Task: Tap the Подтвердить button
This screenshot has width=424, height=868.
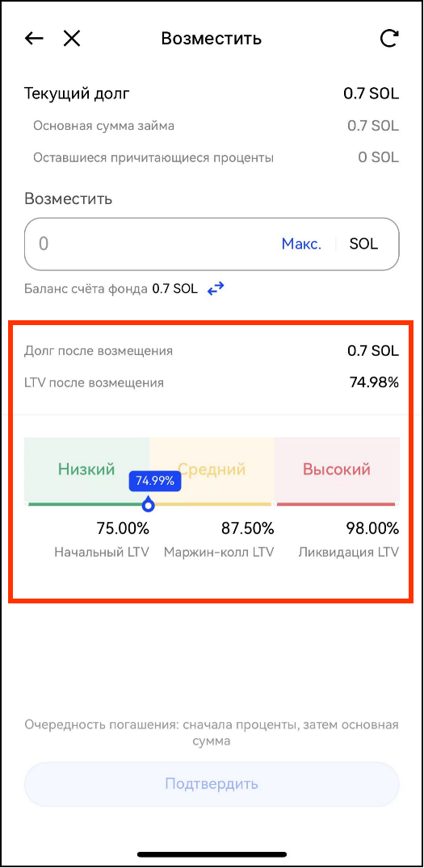Action: [212, 784]
